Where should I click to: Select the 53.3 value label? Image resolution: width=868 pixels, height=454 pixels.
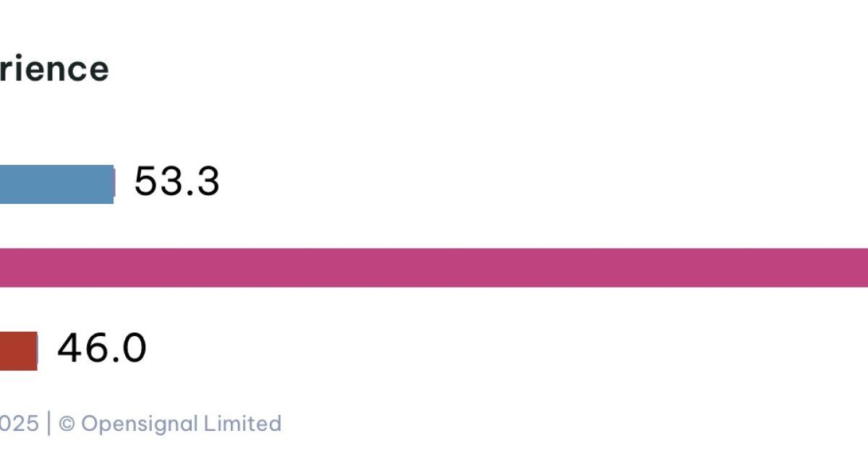coord(176,181)
